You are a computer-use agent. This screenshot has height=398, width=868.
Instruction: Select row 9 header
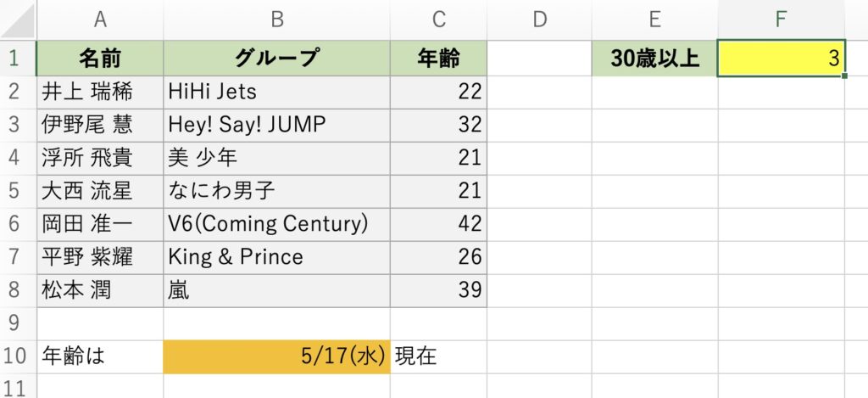click(x=18, y=323)
